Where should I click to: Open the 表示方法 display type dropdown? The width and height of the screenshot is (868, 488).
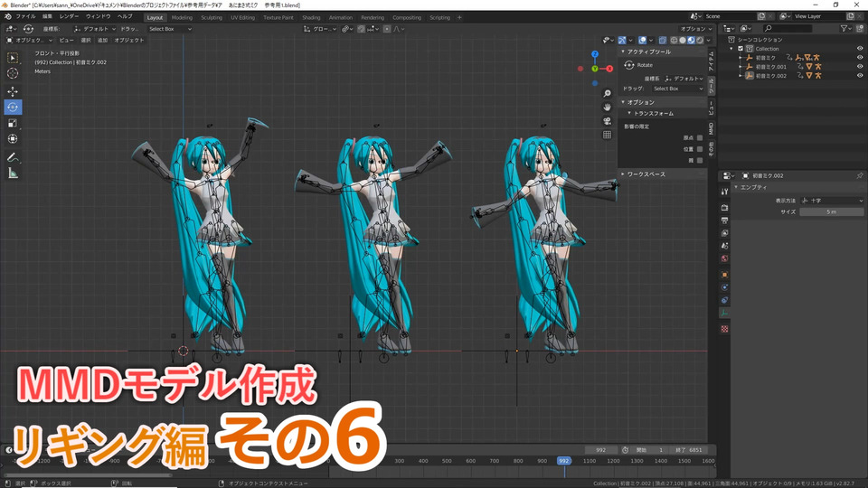pos(832,200)
